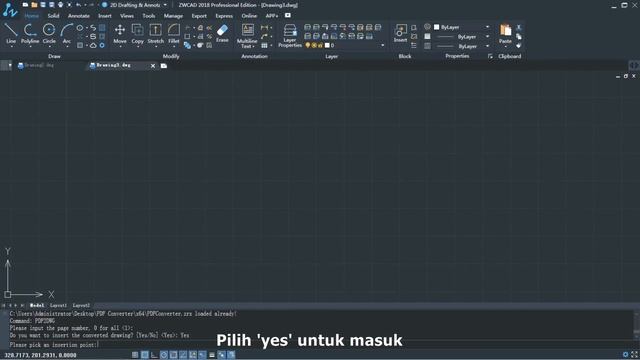Viewport: 640px width, 360px height.
Task: Toggle Snap mode in status bar
Action: (135, 355)
